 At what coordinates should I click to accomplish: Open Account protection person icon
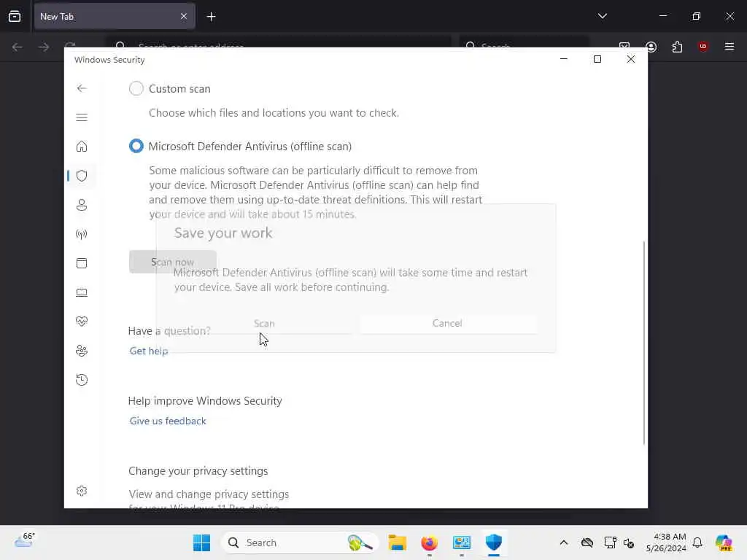tap(82, 205)
